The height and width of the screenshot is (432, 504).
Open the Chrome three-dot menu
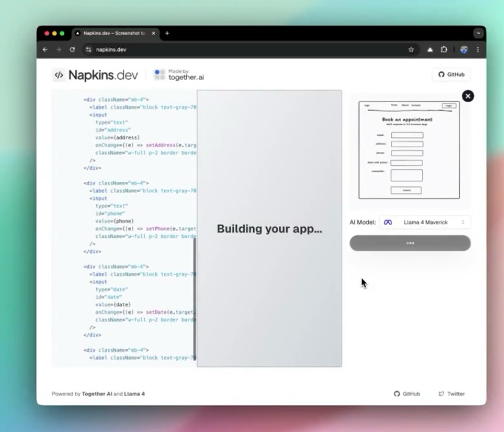[x=478, y=49]
